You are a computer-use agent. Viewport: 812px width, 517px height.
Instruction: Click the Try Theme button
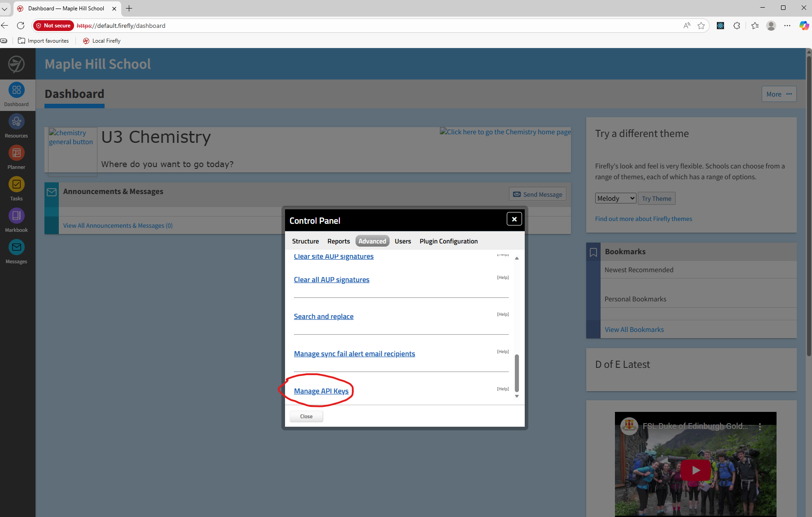point(656,199)
